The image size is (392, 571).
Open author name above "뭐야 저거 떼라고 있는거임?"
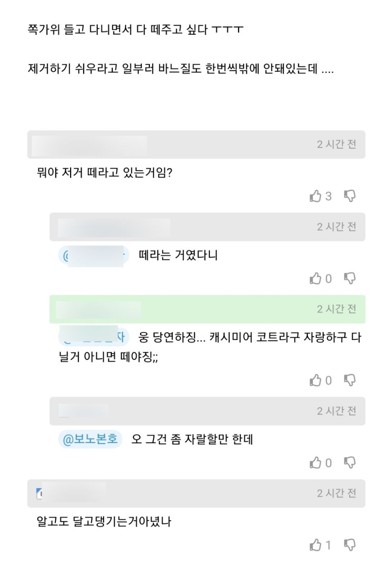point(89,145)
